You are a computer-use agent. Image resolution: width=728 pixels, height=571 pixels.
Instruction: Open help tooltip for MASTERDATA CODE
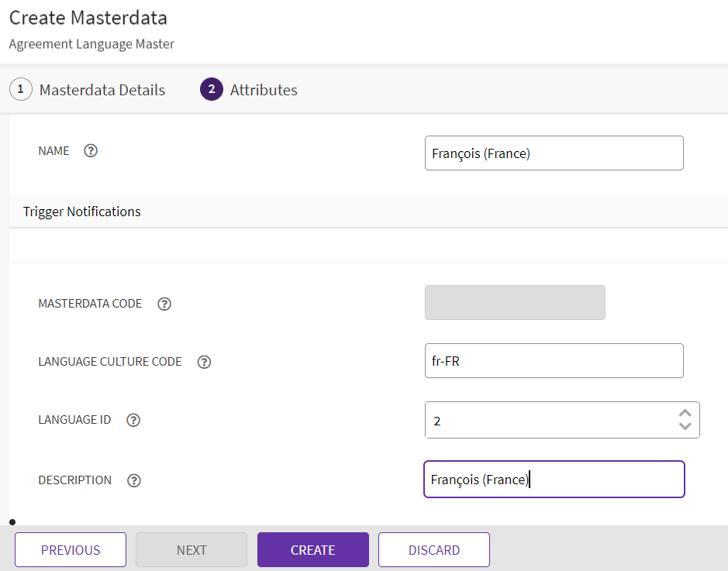pos(164,304)
